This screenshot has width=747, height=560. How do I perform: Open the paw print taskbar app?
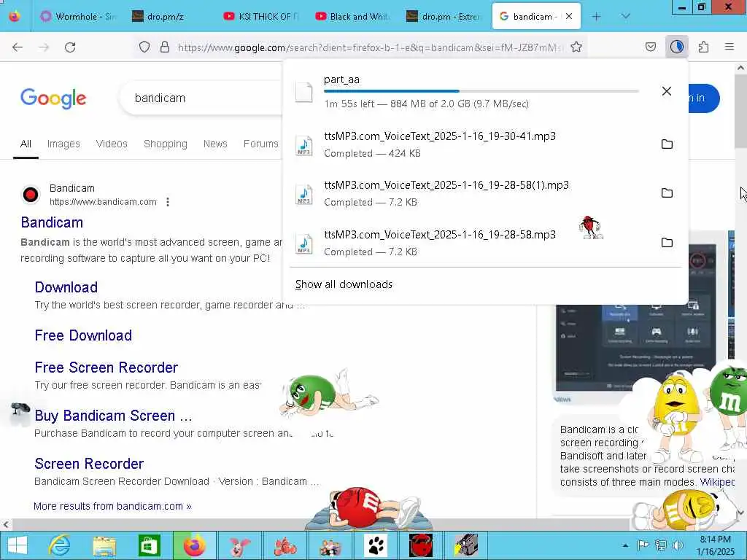pos(376,545)
